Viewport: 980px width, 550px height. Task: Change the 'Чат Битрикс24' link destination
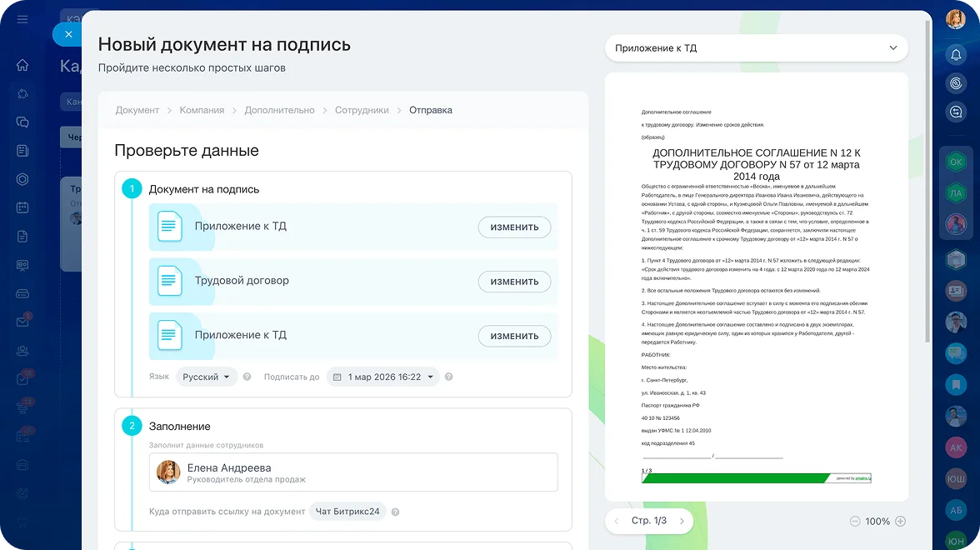347,512
